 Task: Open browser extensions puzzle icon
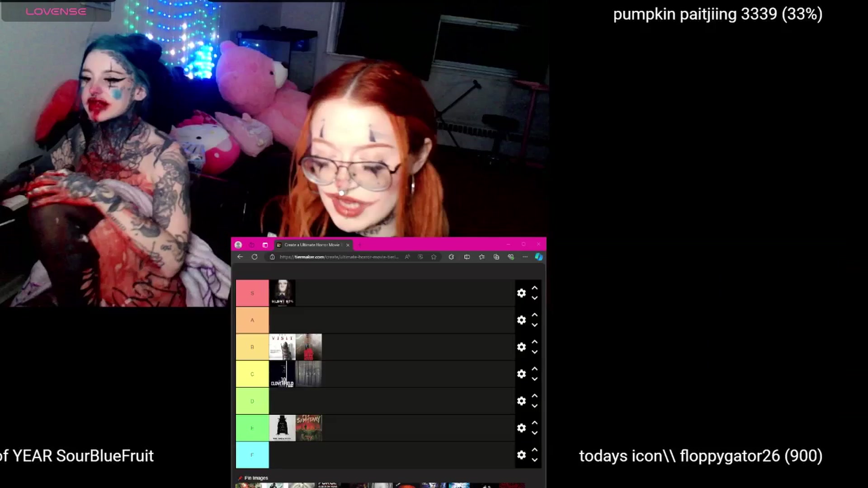point(451,257)
